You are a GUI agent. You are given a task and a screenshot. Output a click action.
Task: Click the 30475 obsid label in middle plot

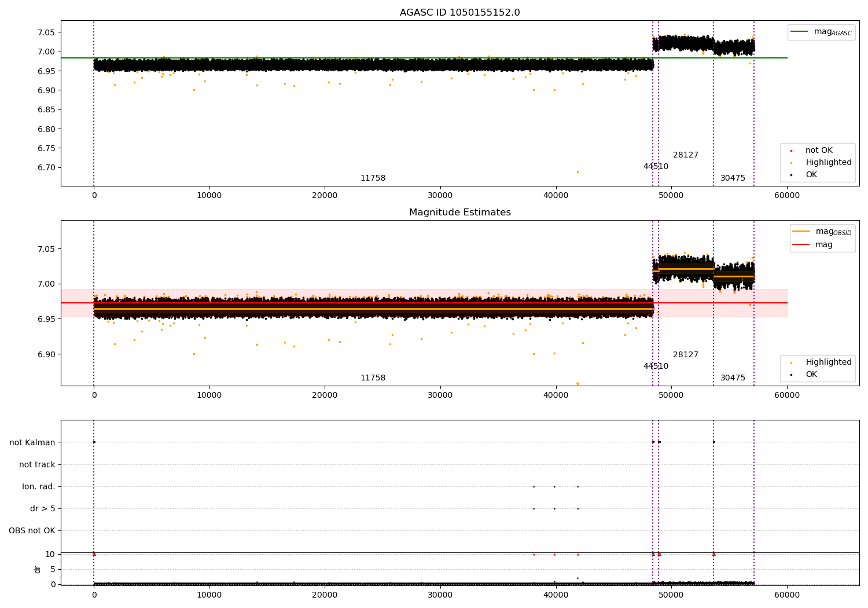(733, 378)
